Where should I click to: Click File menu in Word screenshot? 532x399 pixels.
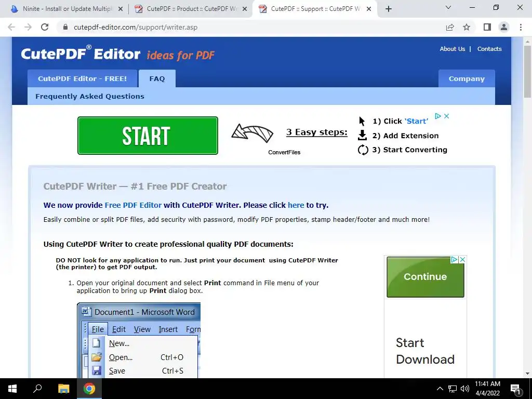pos(98,329)
